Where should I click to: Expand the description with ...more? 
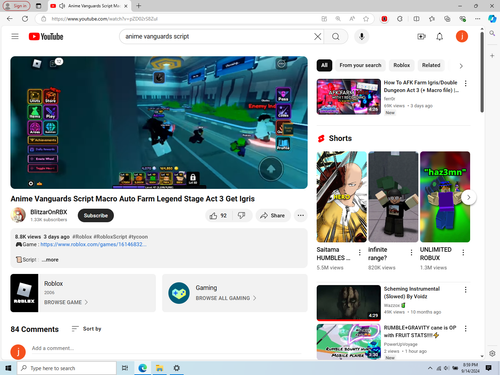50,260
